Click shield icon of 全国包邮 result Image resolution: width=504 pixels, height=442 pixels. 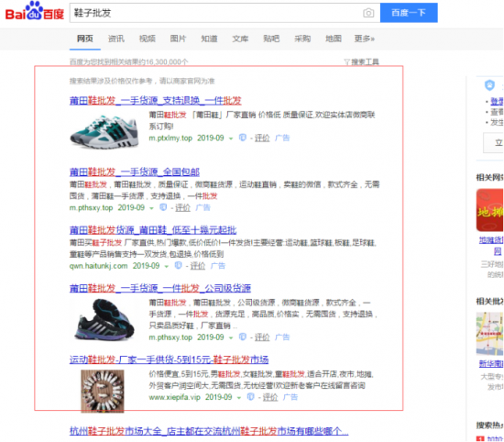(163, 207)
